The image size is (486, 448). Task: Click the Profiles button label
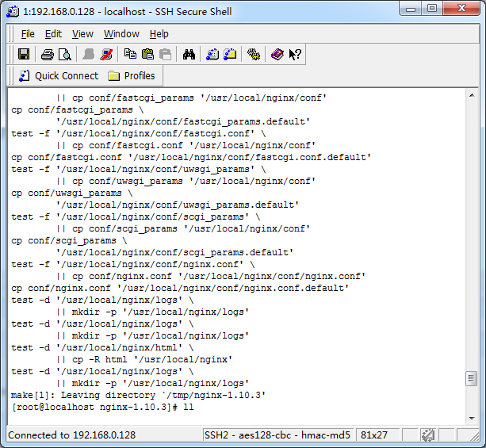click(x=140, y=76)
